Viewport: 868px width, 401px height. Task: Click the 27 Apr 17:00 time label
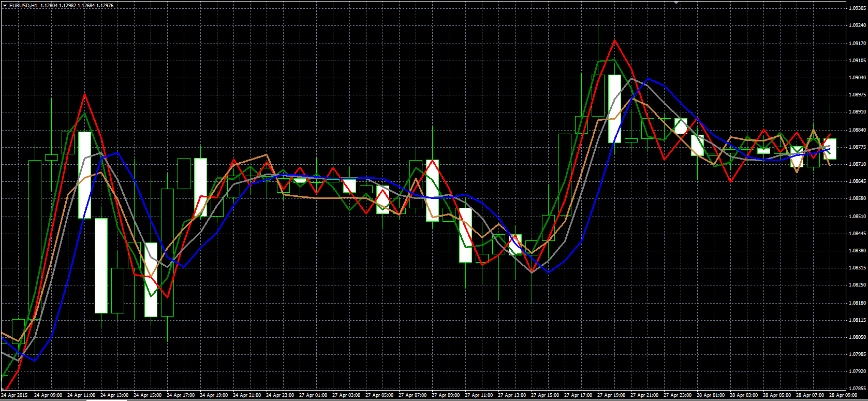pos(578,395)
